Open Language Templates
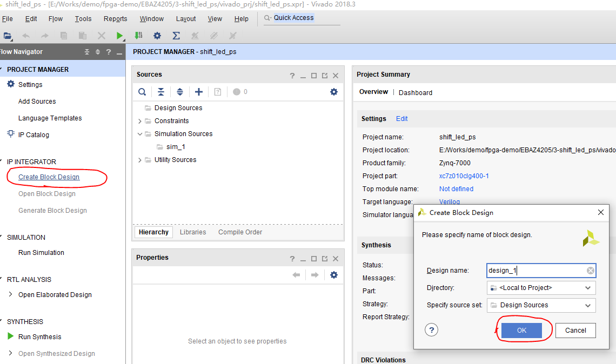This screenshot has width=616, height=364. tap(50, 118)
